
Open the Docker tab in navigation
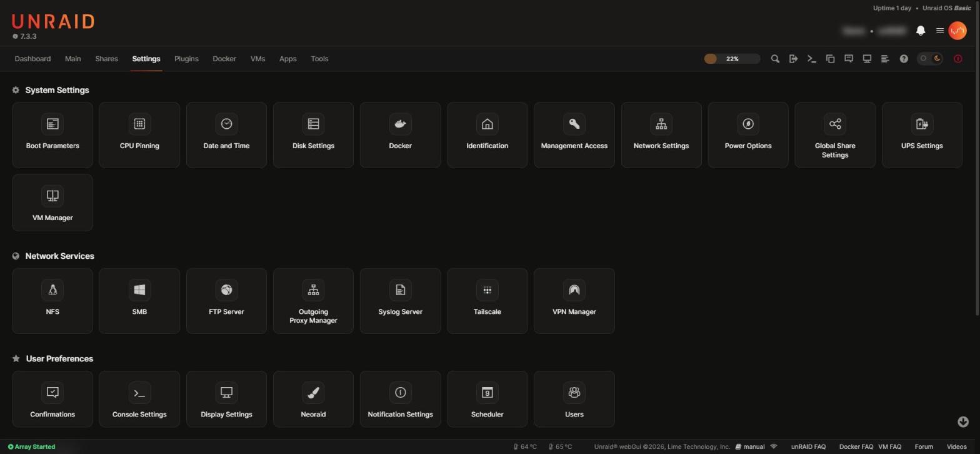(x=224, y=59)
